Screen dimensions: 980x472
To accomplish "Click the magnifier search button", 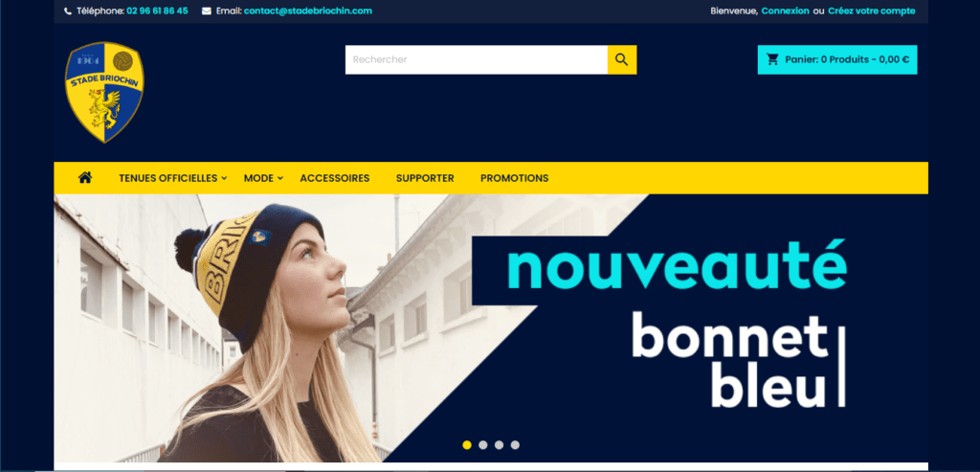I will point(622,59).
